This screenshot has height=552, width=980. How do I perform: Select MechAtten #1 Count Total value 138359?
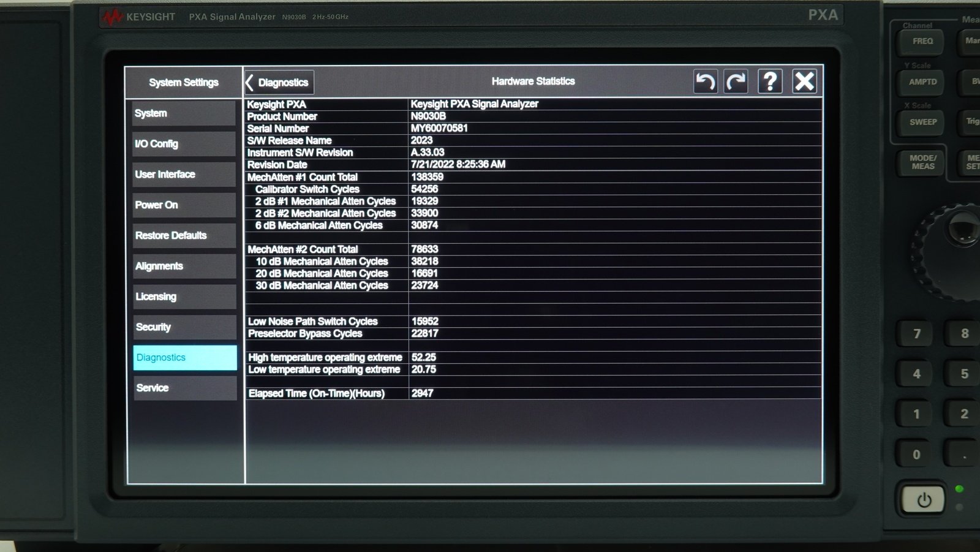pyautogui.click(x=427, y=176)
